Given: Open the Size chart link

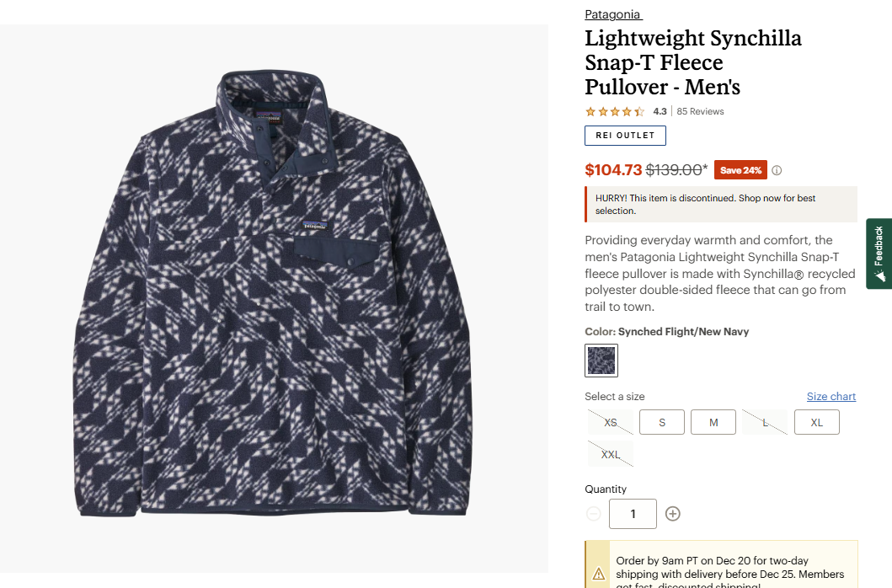Looking at the screenshot, I should (x=831, y=397).
